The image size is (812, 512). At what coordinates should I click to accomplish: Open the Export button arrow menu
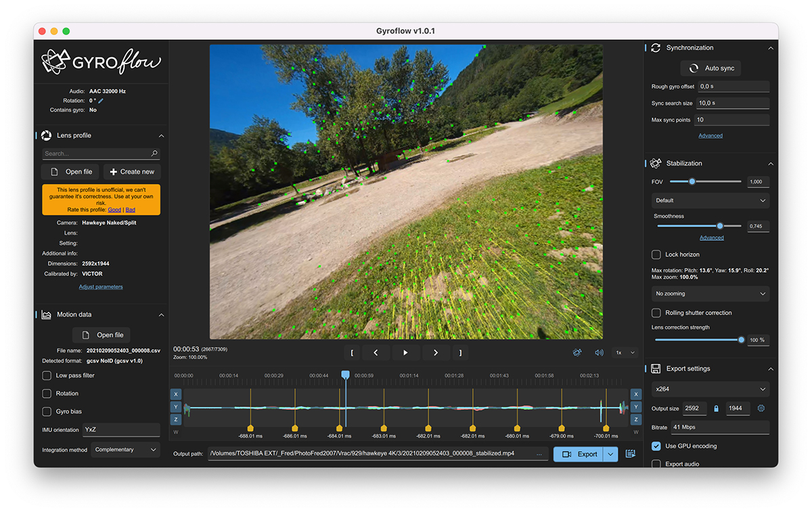click(611, 455)
